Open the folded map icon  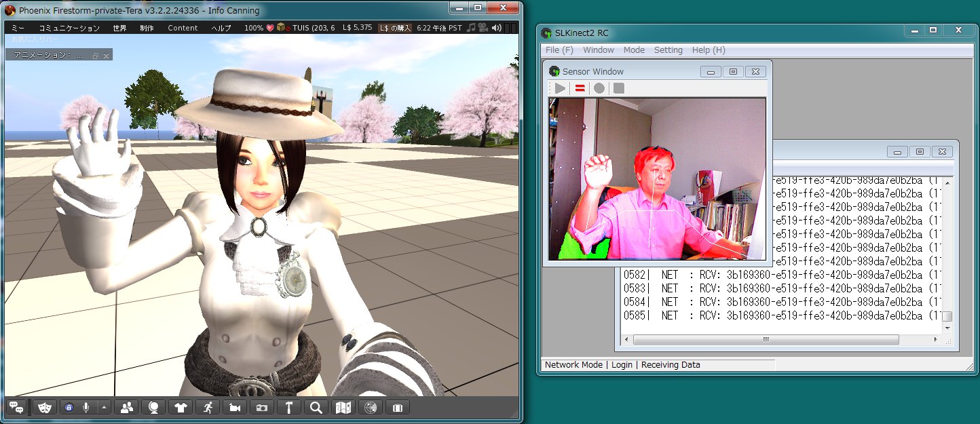(343, 407)
